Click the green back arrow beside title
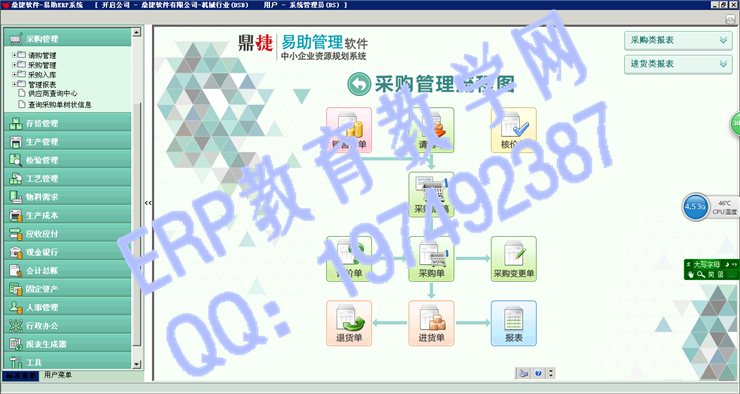The width and height of the screenshot is (740, 394). coord(359,84)
